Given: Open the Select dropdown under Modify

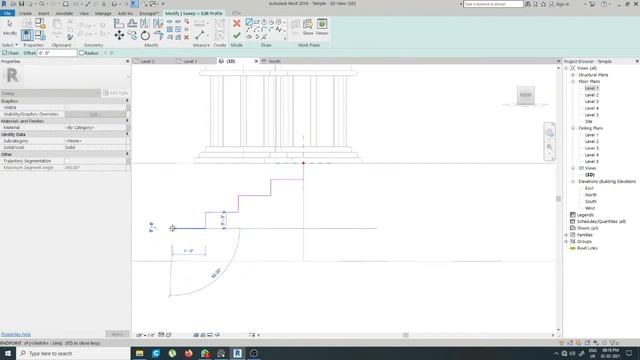Looking at the screenshot, I should 10,45.
